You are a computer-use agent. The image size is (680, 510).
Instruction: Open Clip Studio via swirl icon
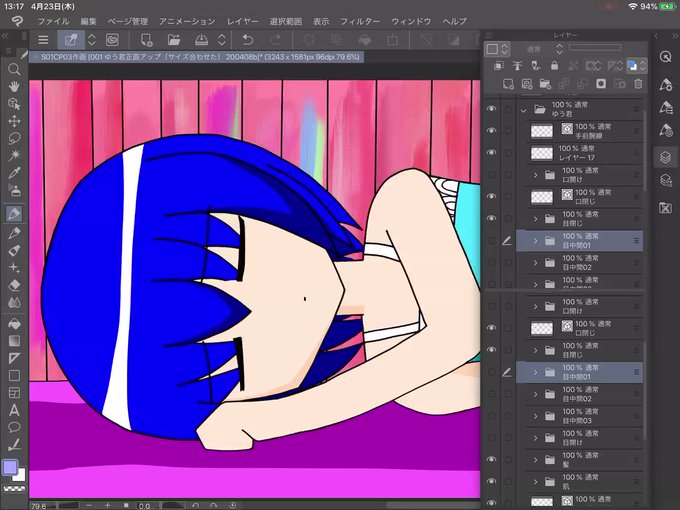[x=112, y=40]
